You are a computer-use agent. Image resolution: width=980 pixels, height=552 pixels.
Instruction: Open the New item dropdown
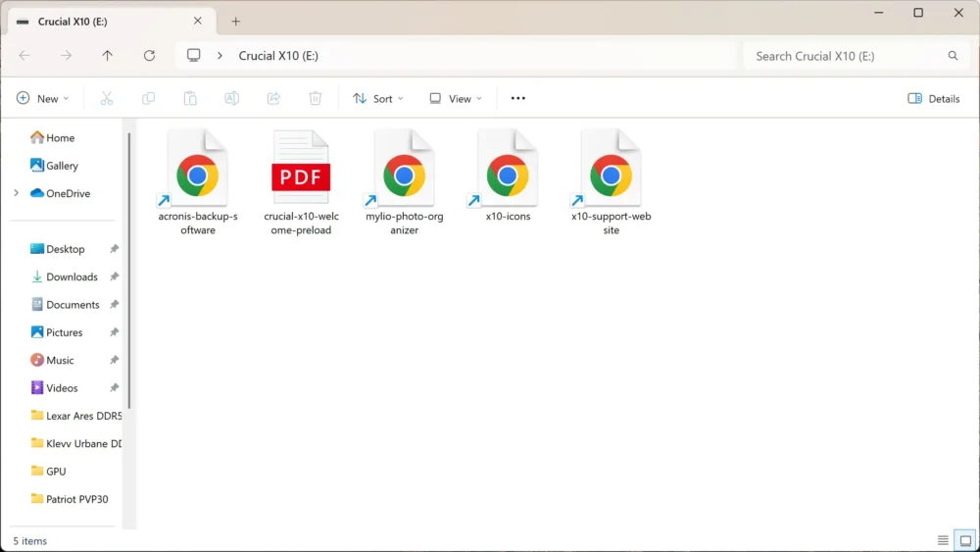[x=42, y=98]
